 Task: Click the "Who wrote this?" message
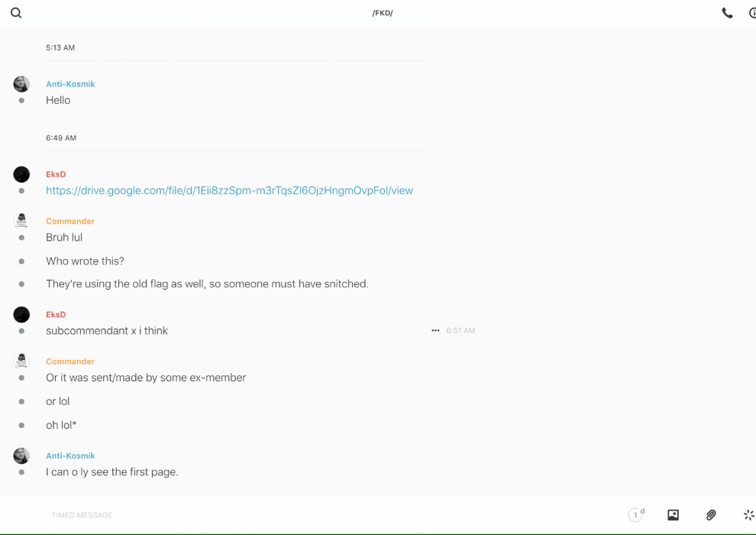(x=85, y=261)
